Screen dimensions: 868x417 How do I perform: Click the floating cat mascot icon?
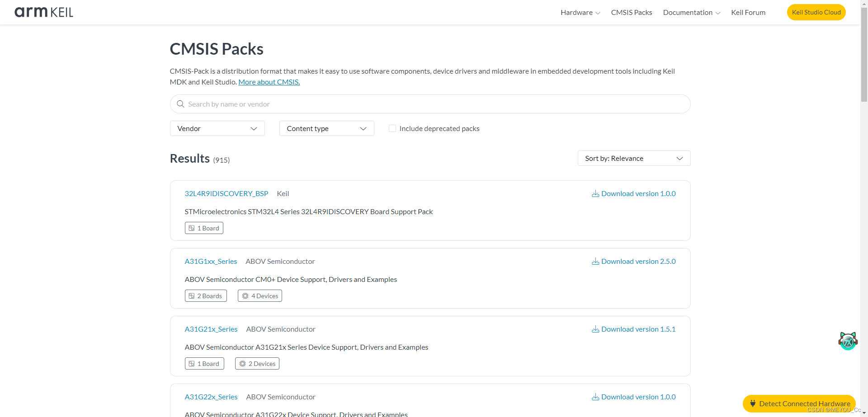click(848, 341)
